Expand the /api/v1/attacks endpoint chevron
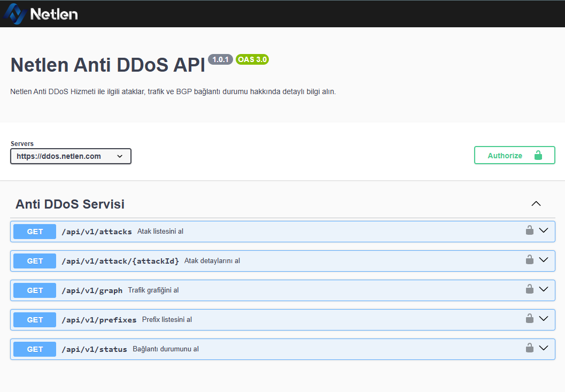Screen dimensions: 565x392 click(544, 230)
